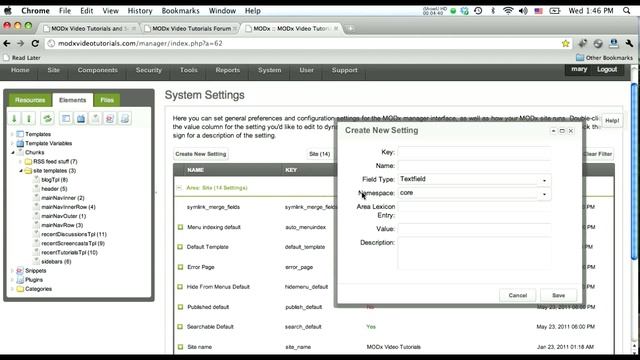This screenshot has width=640, height=360.
Task: Open the Tools menu
Action: [x=189, y=70]
